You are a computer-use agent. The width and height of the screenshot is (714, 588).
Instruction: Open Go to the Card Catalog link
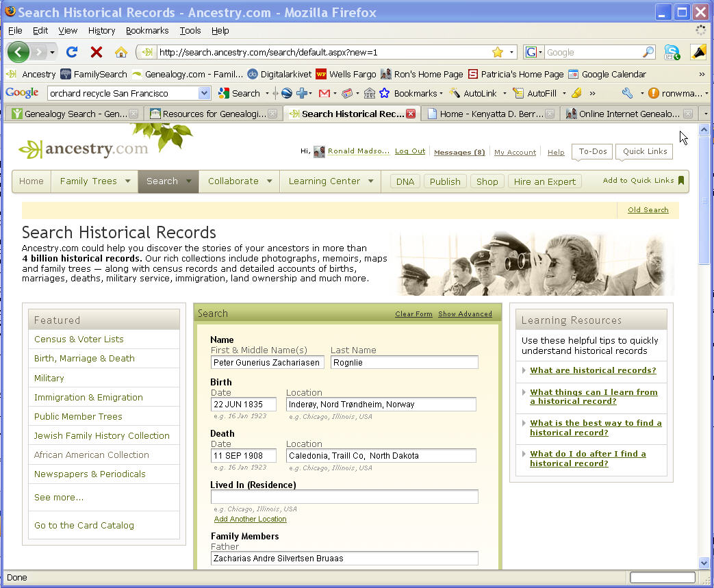pos(84,526)
